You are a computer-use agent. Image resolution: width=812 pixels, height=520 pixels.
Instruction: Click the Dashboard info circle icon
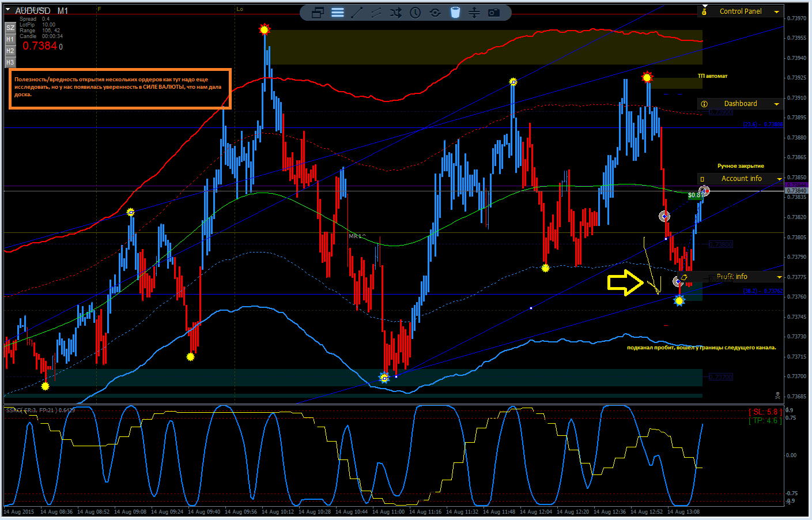(704, 104)
